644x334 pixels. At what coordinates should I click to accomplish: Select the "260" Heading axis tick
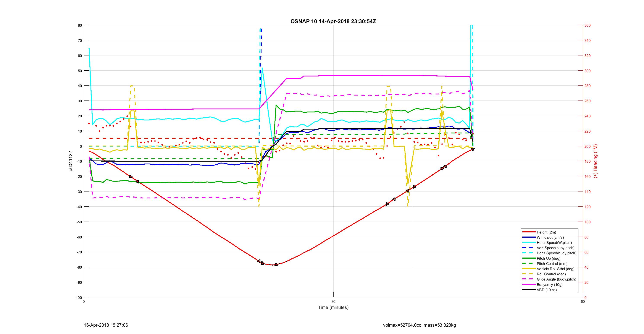coord(588,101)
